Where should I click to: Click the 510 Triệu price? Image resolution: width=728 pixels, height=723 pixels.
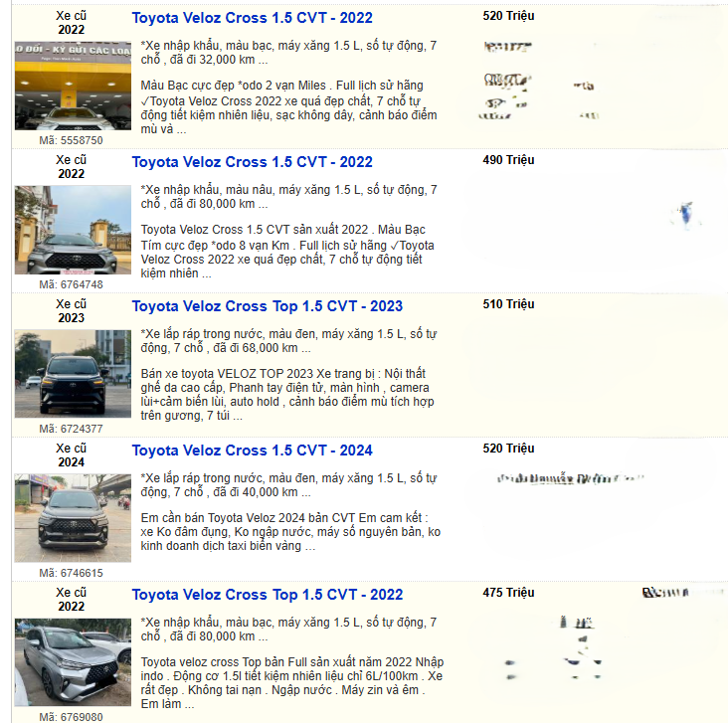click(508, 304)
